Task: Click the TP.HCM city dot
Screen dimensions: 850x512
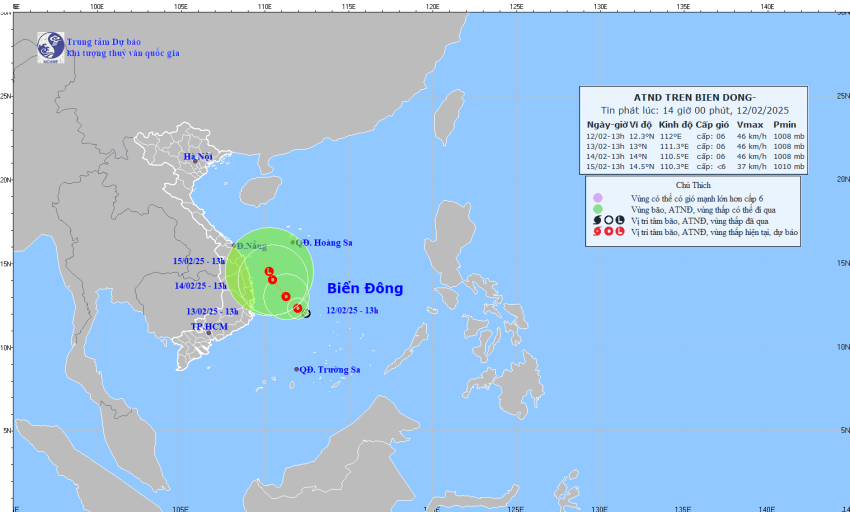Action: tap(209, 332)
